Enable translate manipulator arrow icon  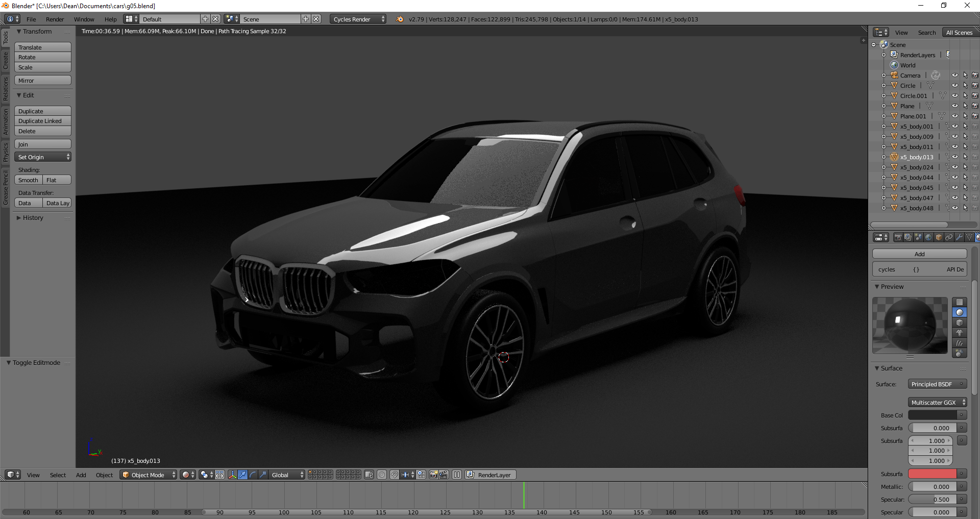coord(243,475)
